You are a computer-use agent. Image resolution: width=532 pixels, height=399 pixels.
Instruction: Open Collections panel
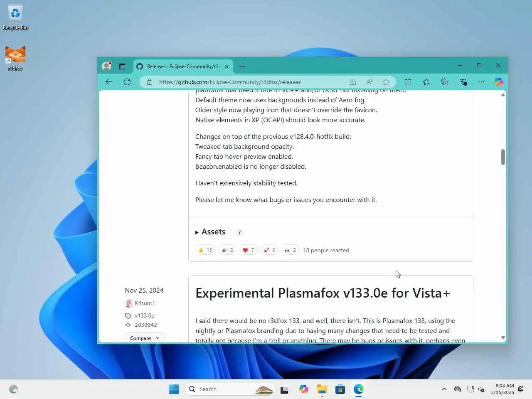tap(445, 82)
